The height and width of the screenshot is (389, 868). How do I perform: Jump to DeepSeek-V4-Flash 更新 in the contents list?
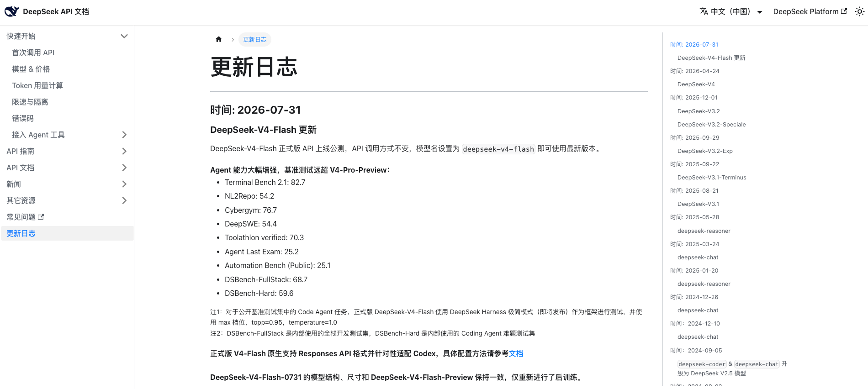(711, 58)
